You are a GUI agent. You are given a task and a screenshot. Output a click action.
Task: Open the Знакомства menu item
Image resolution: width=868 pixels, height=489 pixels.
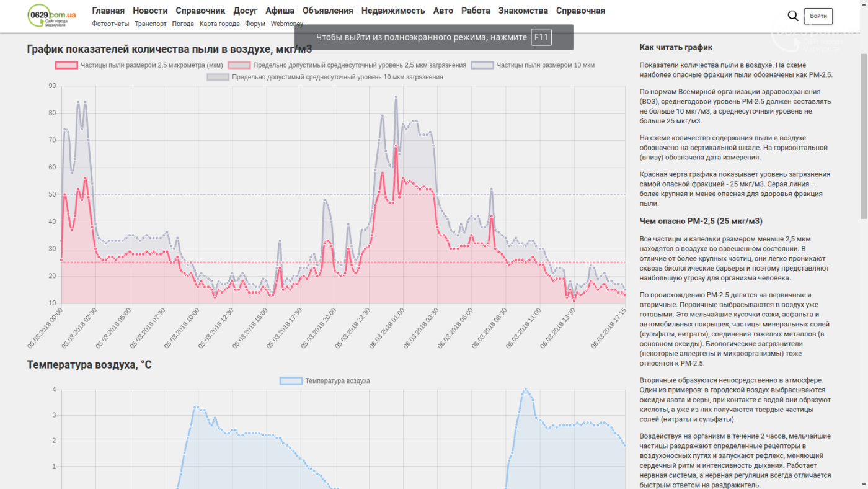523,11
